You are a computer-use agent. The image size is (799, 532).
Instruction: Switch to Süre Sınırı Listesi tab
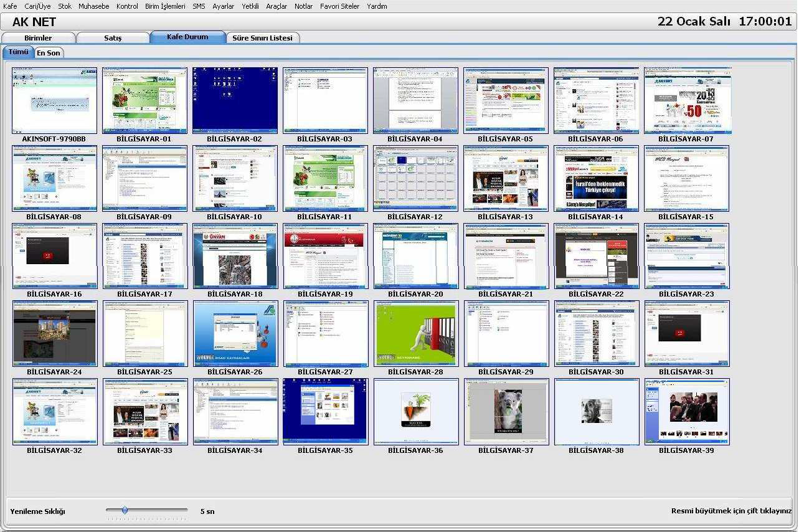click(x=262, y=38)
